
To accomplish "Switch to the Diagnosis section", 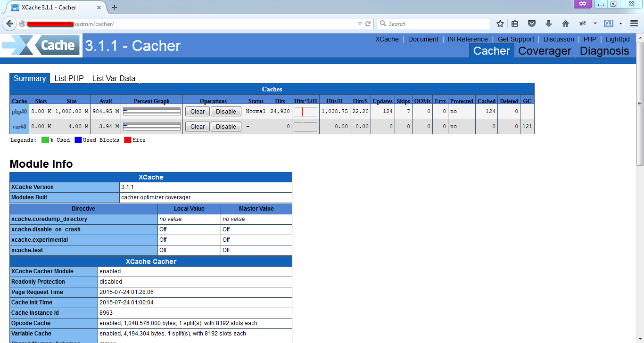I will tap(604, 51).
